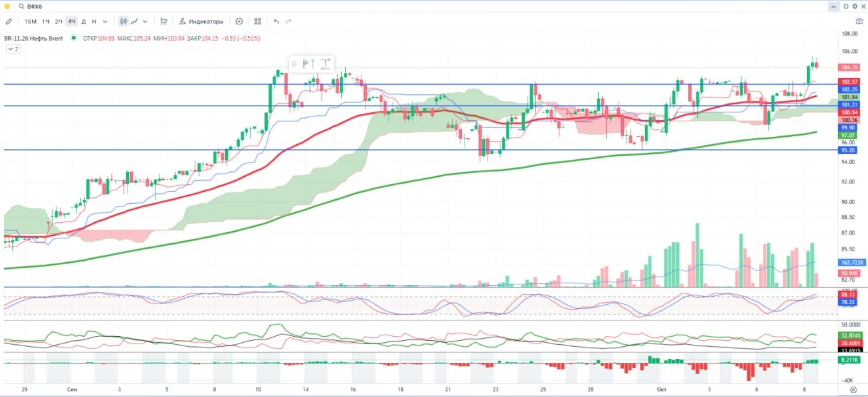Click the BR-11.26 Нефть Brent instrument title
Viewport: 868px width, 397px height.
33,38
